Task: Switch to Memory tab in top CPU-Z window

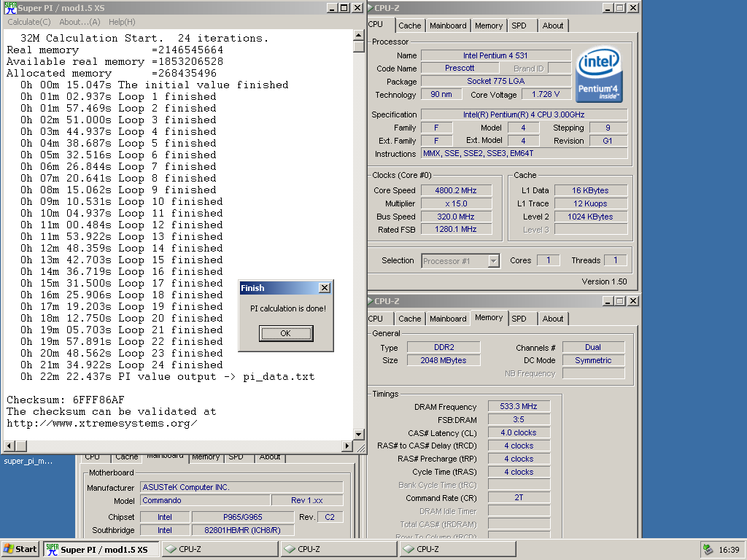Action: click(x=488, y=26)
